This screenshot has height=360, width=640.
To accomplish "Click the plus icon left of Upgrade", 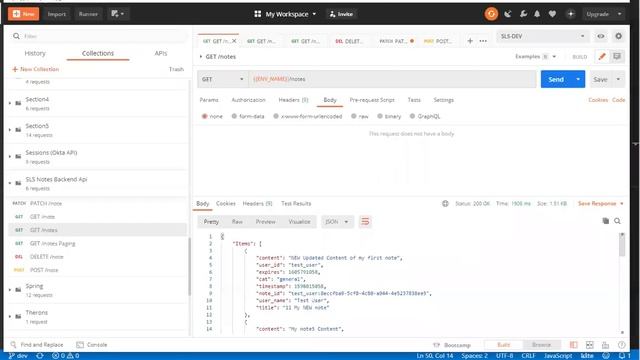I will click(x=571, y=14).
